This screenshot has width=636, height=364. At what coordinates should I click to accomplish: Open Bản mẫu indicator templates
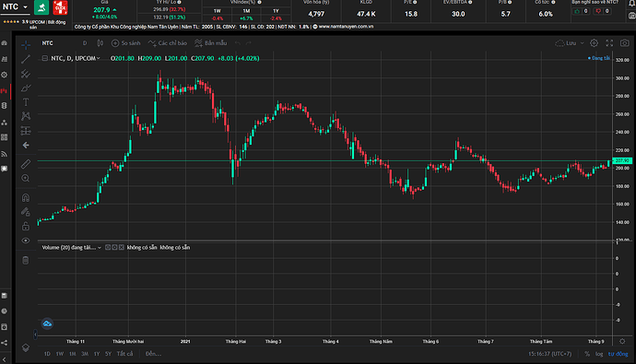[x=211, y=43]
